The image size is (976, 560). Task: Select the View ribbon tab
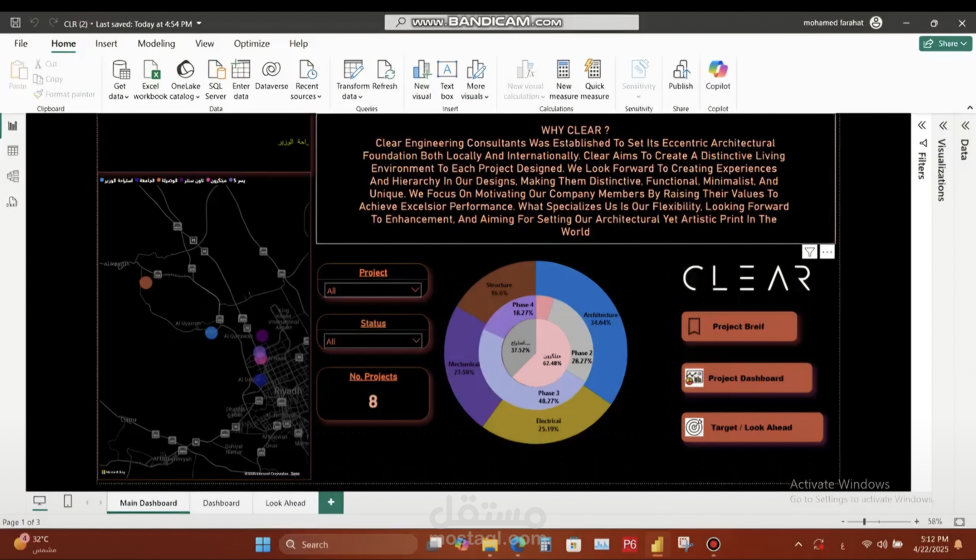(x=204, y=43)
